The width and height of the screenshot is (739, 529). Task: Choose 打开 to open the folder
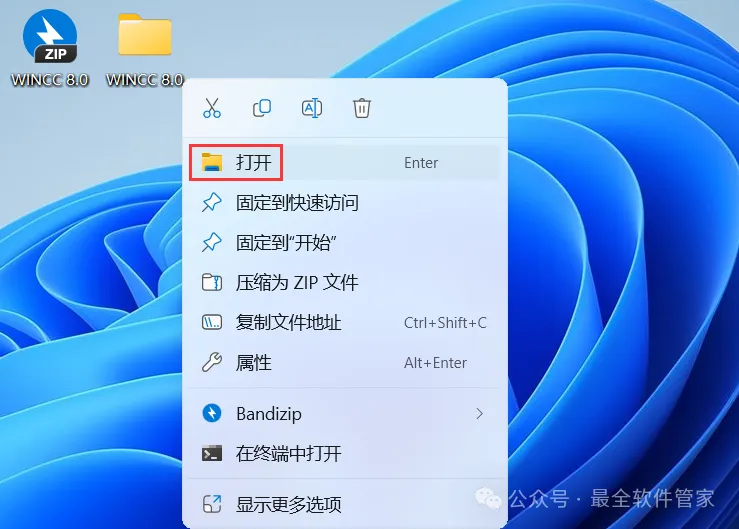[344, 163]
